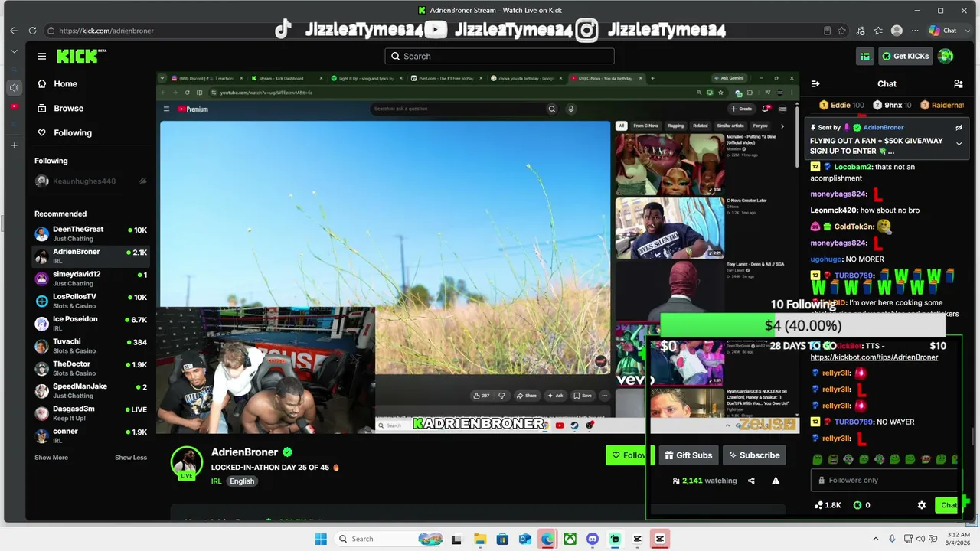Image resolution: width=980 pixels, height=551 pixels.
Task: Open TheDoctor's recommended channel
Action: coord(90,368)
